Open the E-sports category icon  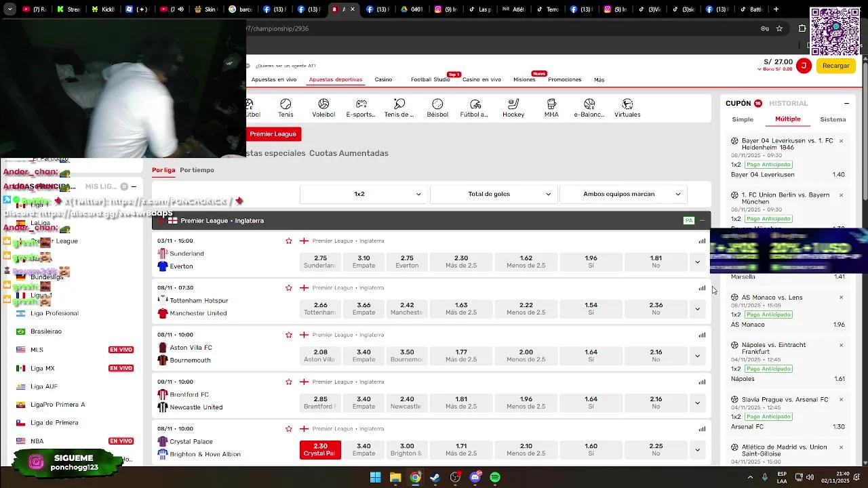361,108
